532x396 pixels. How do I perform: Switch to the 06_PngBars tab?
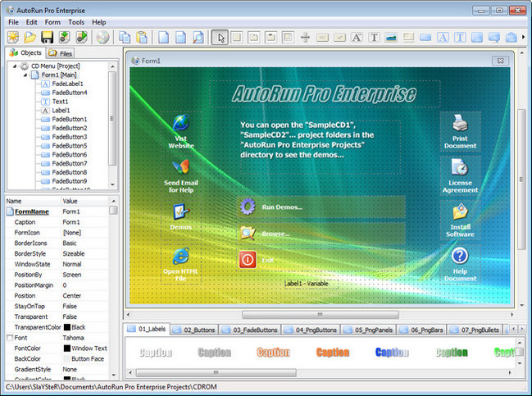pyautogui.click(x=421, y=330)
